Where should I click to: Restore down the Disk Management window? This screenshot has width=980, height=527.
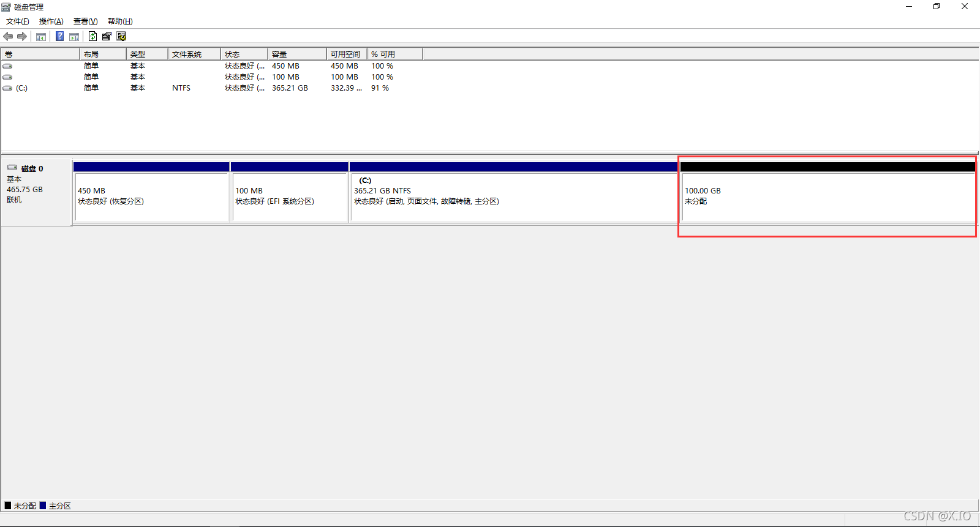pos(937,7)
